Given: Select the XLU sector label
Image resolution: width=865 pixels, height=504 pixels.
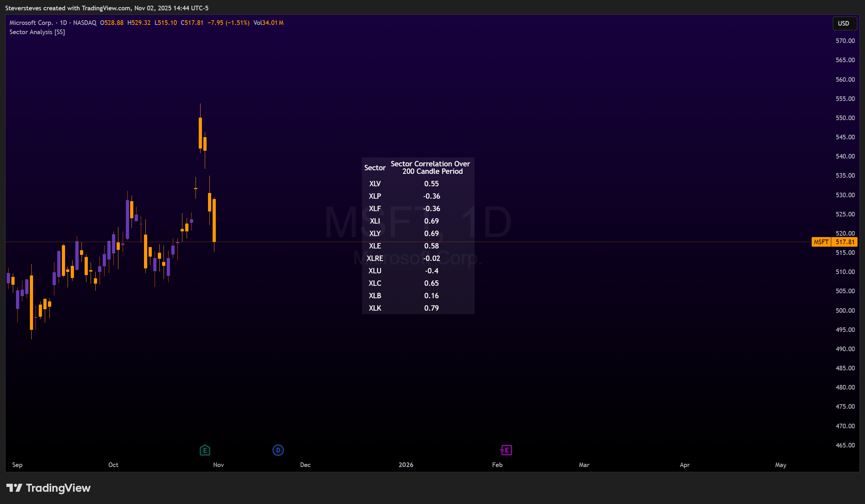Looking at the screenshot, I should click(375, 271).
